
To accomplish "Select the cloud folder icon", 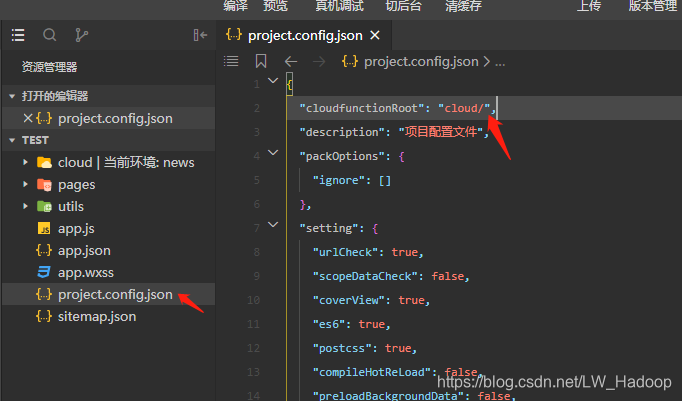I will [x=44, y=162].
